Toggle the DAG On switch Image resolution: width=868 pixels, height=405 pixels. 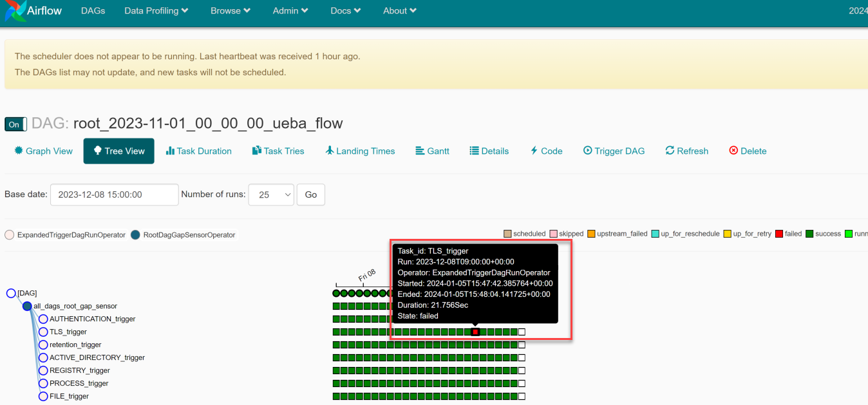pyautogui.click(x=15, y=124)
